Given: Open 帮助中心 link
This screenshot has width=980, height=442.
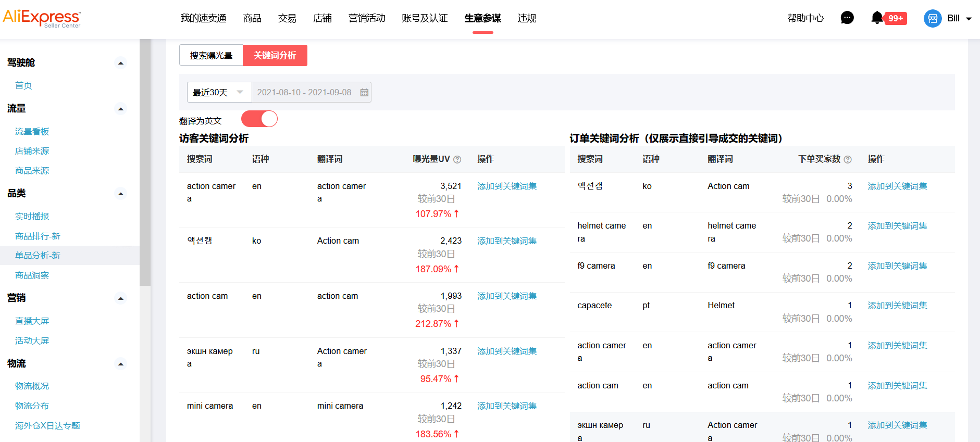Looking at the screenshot, I should 805,18.
